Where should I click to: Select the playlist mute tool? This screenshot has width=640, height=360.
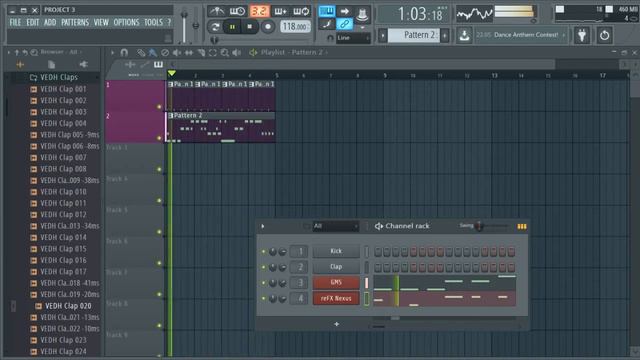click(x=177, y=53)
